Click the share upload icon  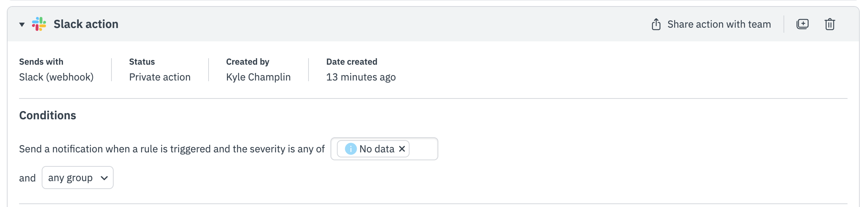(656, 24)
